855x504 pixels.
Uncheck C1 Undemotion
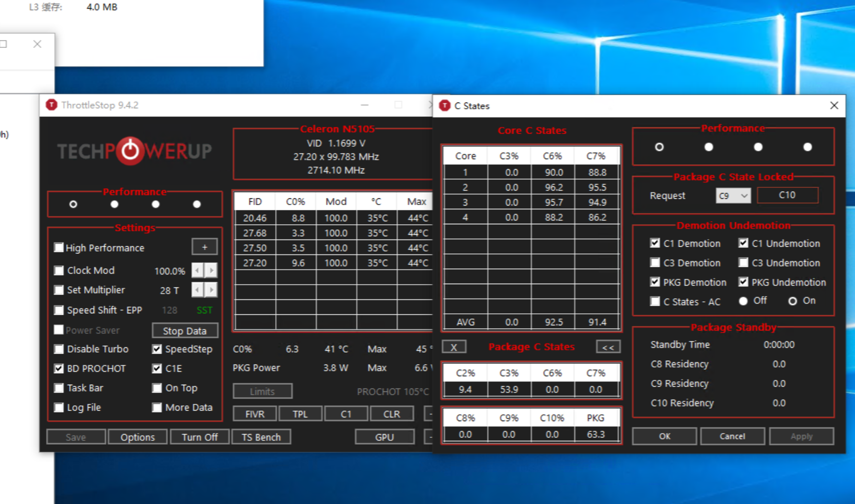[x=743, y=243]
